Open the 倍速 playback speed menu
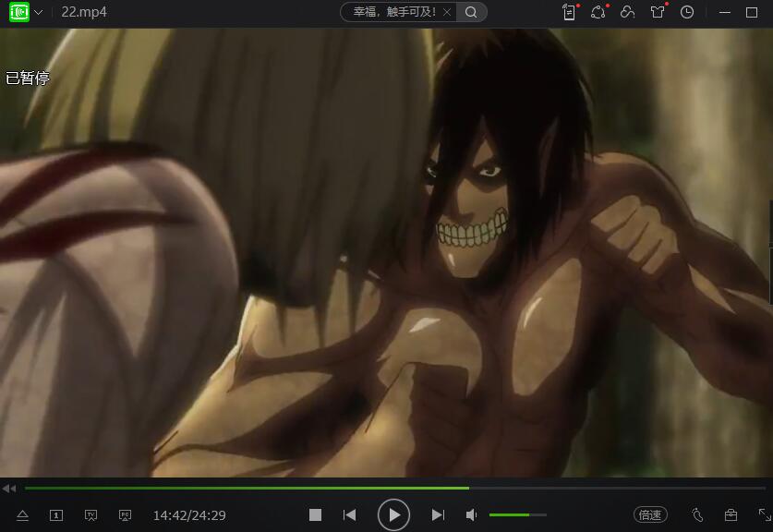 (650, 514)
